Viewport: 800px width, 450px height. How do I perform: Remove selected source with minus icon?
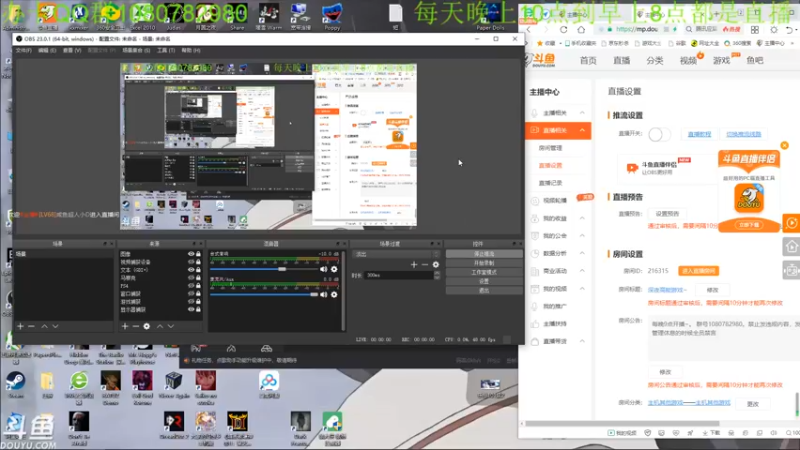pyautogui.click(x=136, y=326)
